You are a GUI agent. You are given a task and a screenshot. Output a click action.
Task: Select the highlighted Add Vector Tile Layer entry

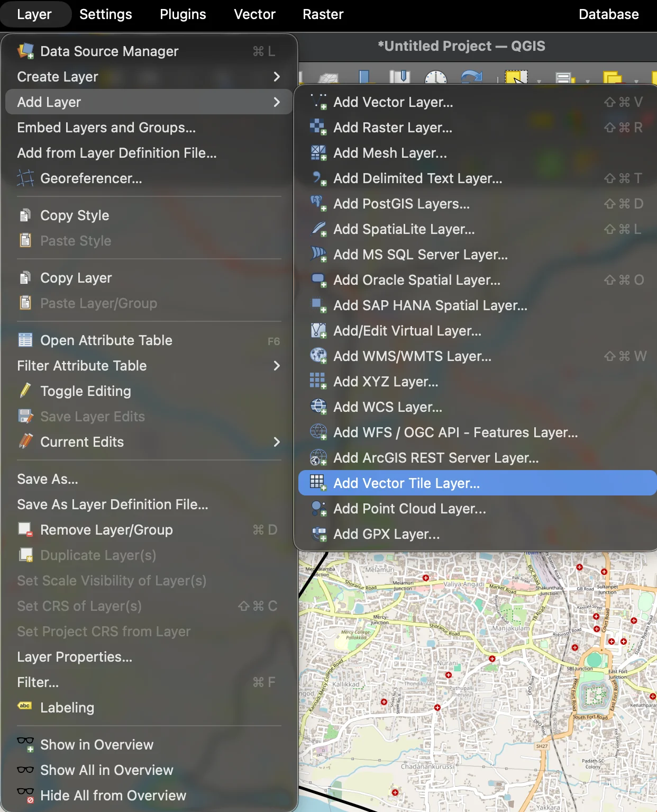point(405,483)
